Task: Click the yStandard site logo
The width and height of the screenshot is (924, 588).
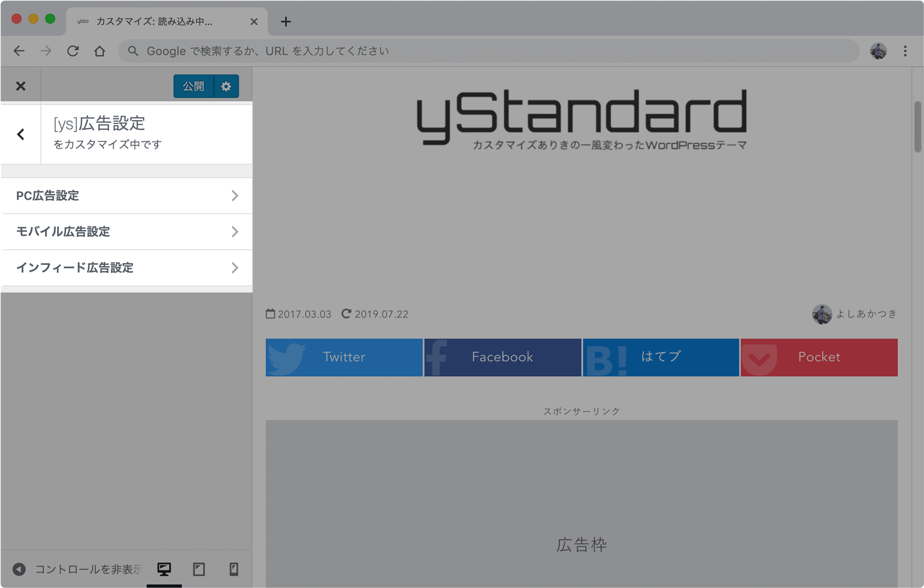Action: [x=582, y=119]
